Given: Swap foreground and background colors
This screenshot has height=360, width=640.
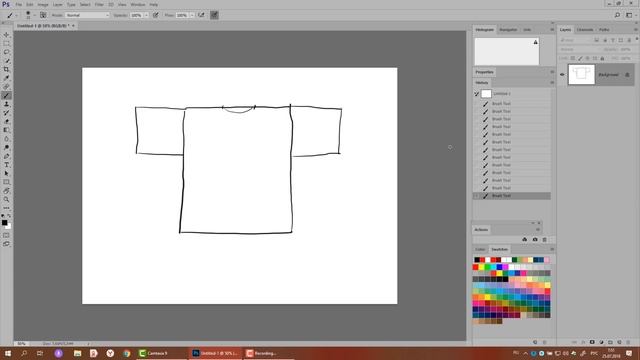Looking at the screenshot, I should [9, 216].
